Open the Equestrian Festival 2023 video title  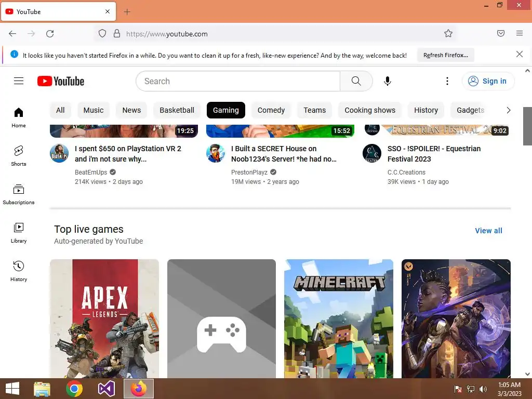[x=434, y=154]
